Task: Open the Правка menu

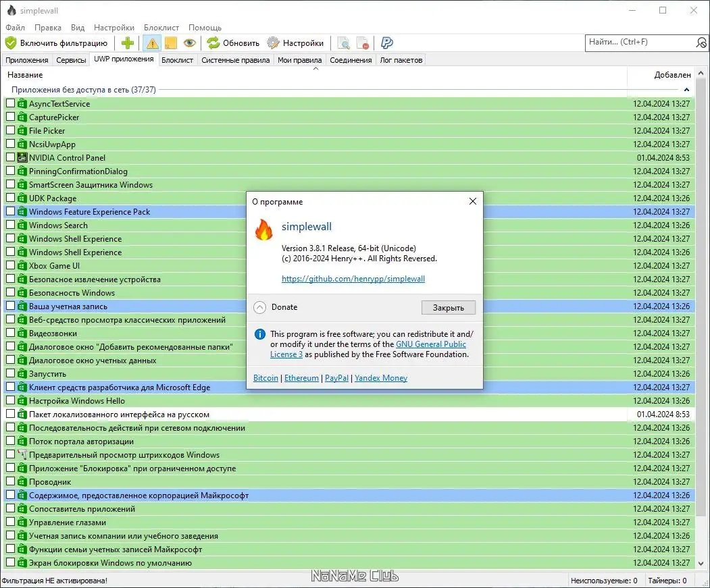Action: click(x=47, y=28)
